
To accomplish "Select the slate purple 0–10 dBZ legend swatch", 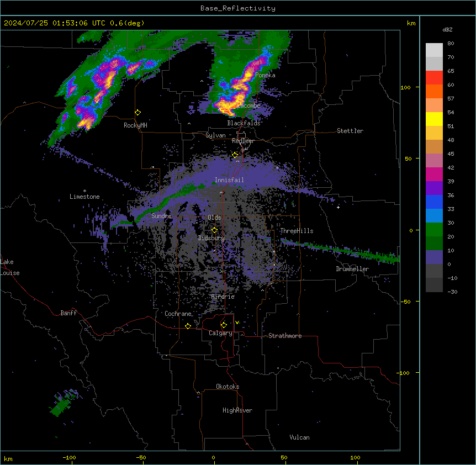I will pyautogui.click(x=434, y=257).
